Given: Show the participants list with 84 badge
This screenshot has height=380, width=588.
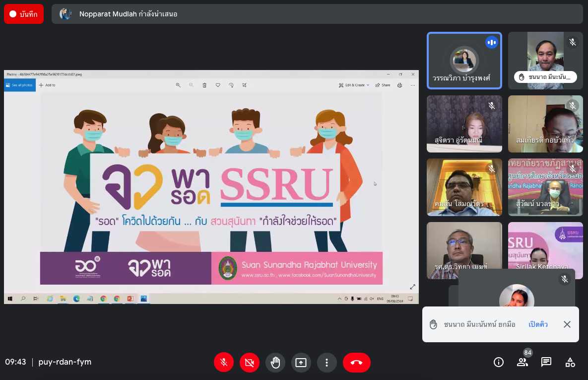Looking at the screenshot, I should (x=523, y=362).
